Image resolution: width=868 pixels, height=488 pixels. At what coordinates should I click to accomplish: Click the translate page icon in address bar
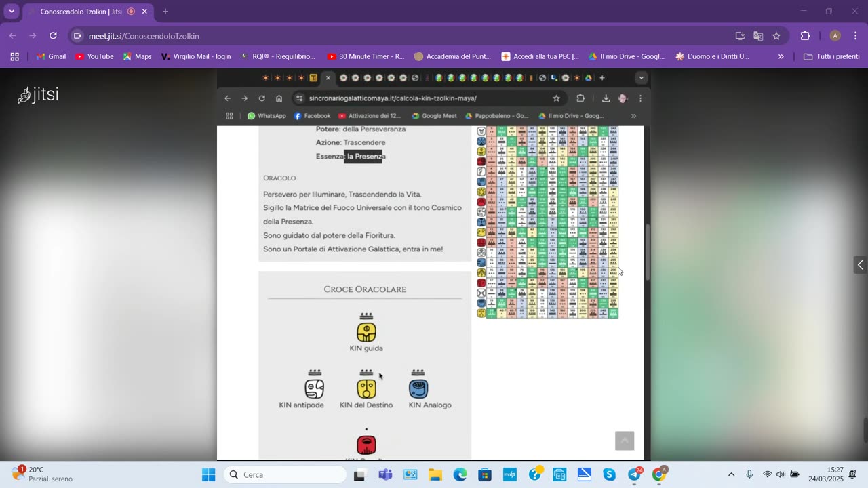[x=758, y=36]
